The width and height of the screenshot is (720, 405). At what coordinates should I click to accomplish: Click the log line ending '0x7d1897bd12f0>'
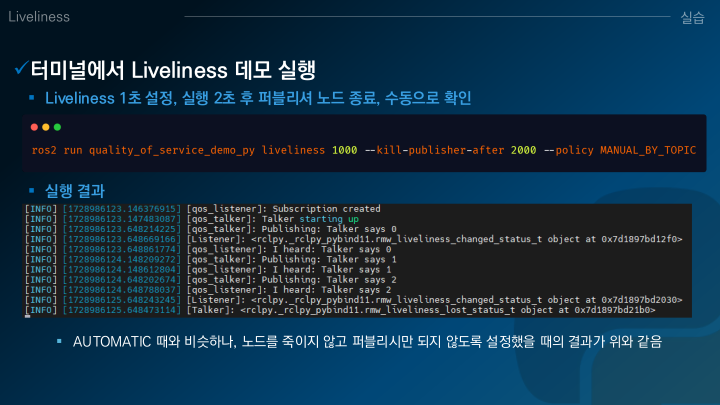pos(354,239)
